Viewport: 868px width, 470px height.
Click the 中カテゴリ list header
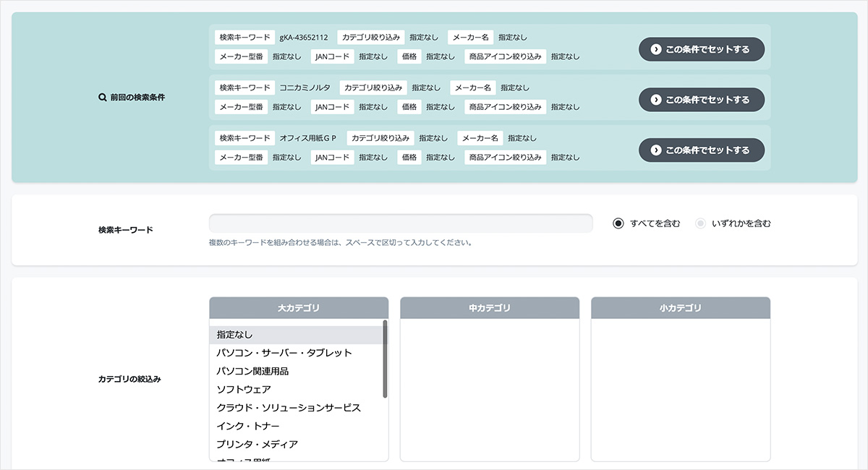[489, 307]
